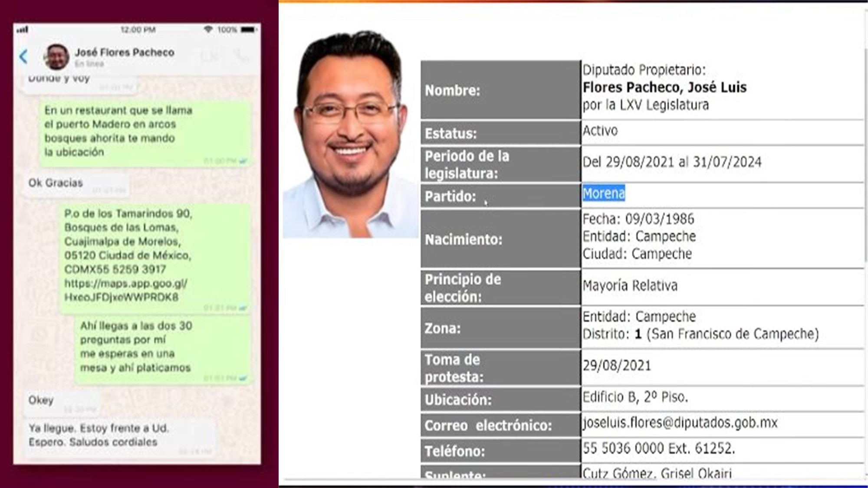This screenshot has height=488, width=868.
Task: Open José Flores Pacheco's round chat avatar
Action: [x=56, y=57]
